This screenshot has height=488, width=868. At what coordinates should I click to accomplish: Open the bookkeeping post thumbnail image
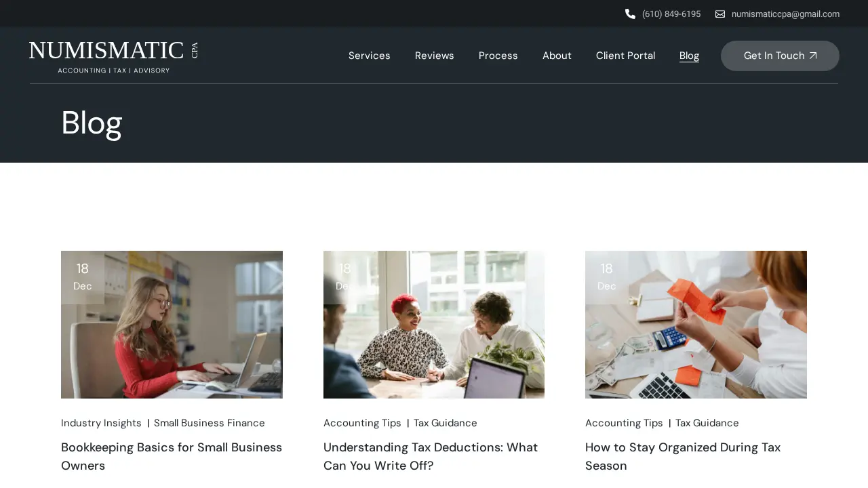tap(172, 325)
